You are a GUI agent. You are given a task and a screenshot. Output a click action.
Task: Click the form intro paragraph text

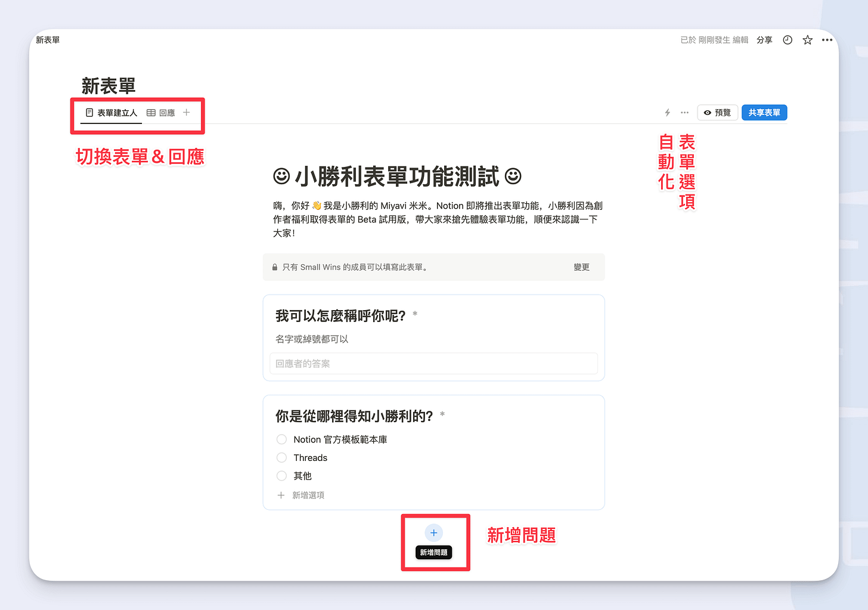(438, 219)
